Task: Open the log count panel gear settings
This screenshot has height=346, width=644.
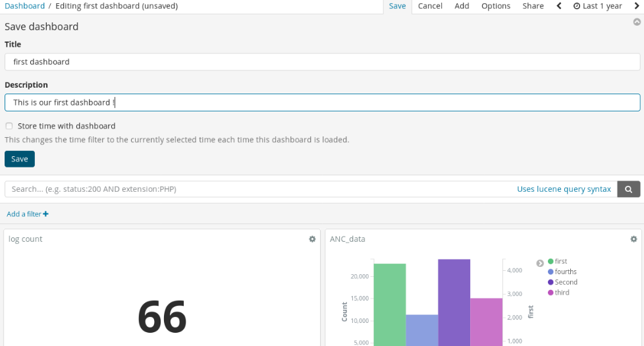Action: [x=312, y=239]
